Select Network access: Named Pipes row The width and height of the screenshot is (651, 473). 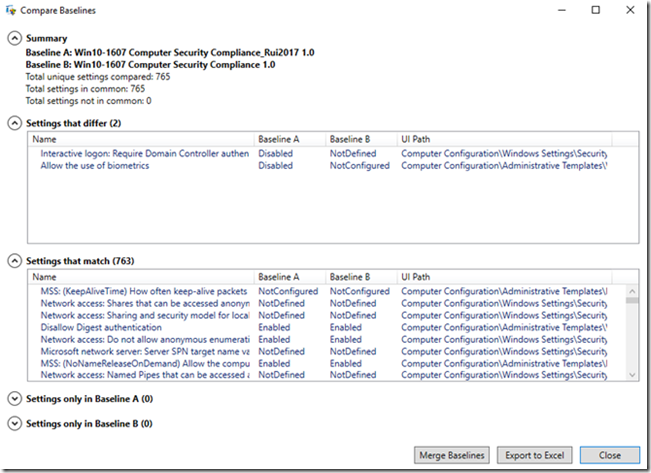click(x=327, y=375)
